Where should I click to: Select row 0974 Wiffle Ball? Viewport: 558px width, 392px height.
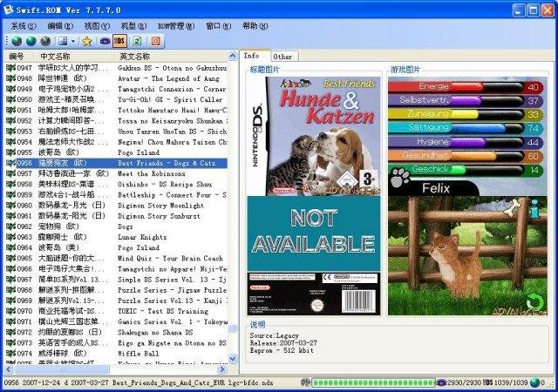click(x=116, y=354)
